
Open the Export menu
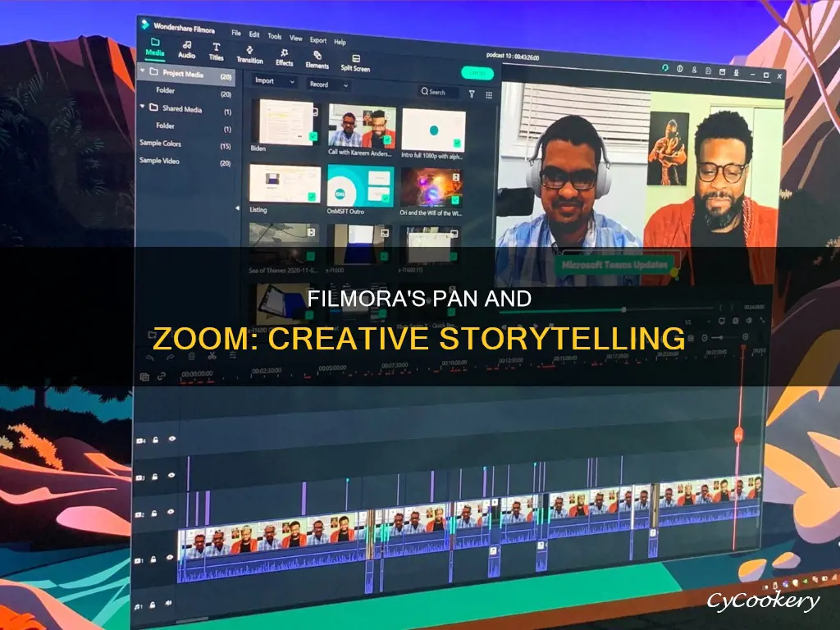coord(317,39)
